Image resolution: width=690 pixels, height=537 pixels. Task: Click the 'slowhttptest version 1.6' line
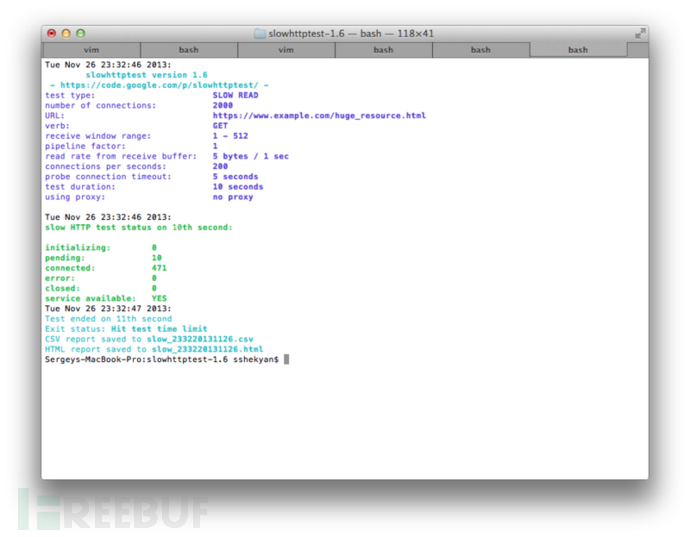[147, 75]
